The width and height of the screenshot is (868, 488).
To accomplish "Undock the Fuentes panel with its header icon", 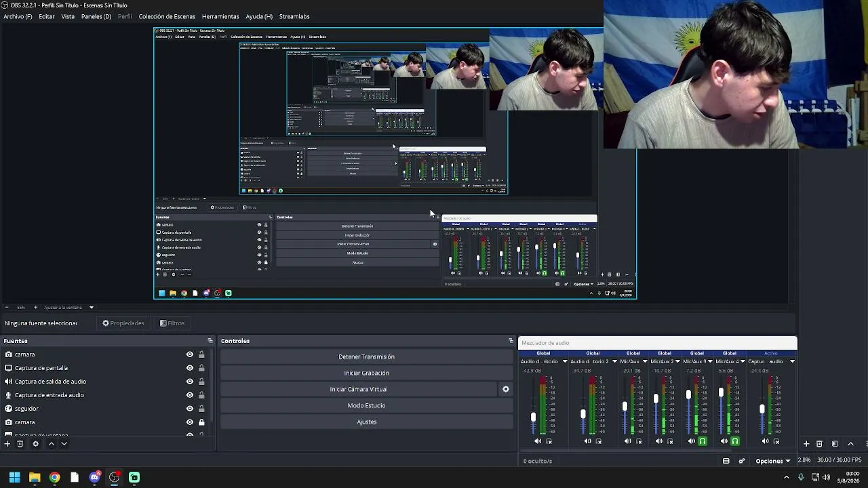I will [210, 341].
